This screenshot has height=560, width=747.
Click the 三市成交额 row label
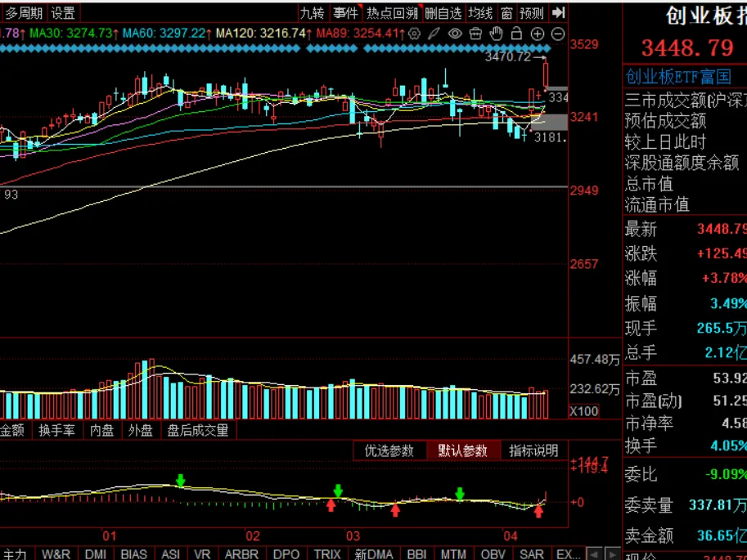pyautogui.click(x=666, y=100)
